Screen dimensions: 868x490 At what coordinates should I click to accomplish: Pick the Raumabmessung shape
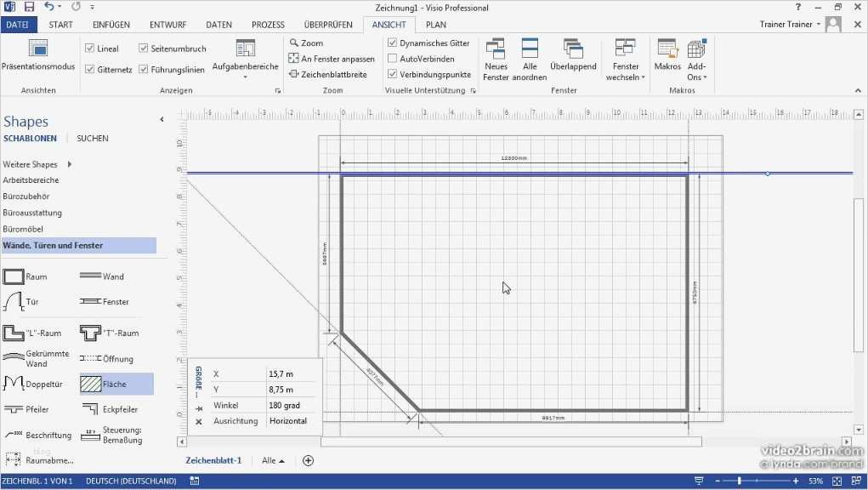coord(39,459)
